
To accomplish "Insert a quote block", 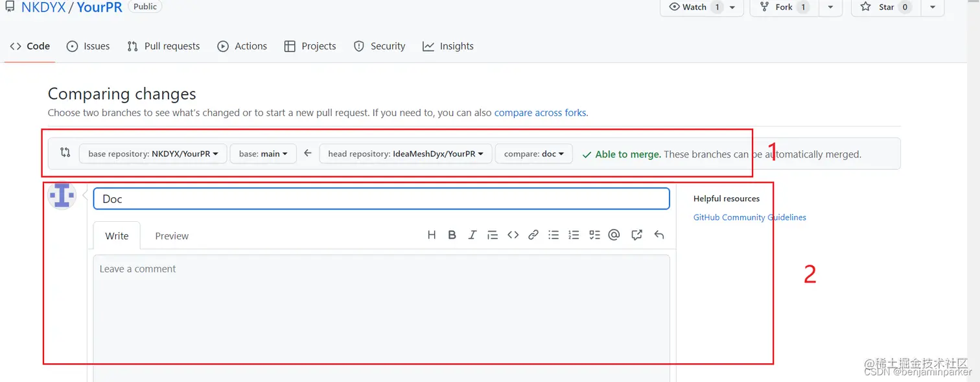I will point(493,235).
